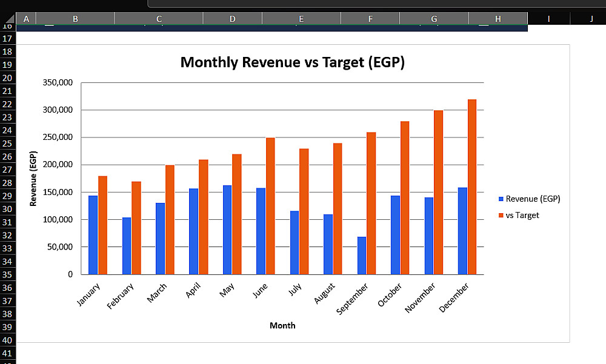Click the March category label

[157, 293]
